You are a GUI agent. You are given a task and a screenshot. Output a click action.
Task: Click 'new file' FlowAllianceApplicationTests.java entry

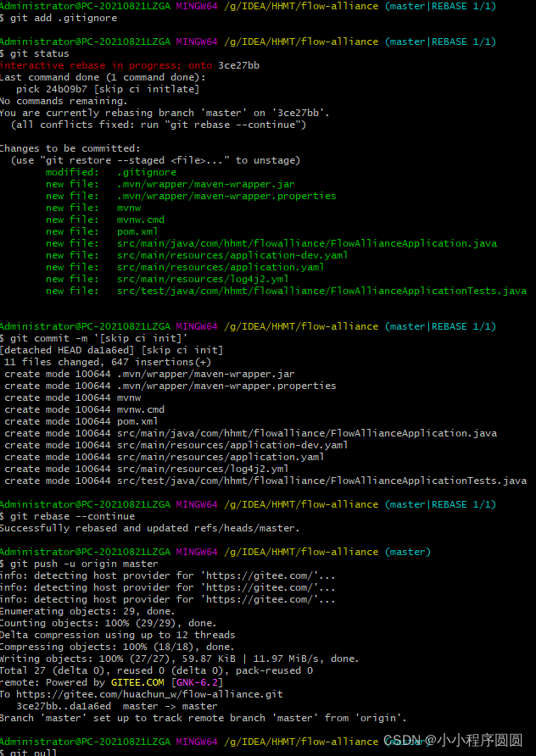point(286,291)
